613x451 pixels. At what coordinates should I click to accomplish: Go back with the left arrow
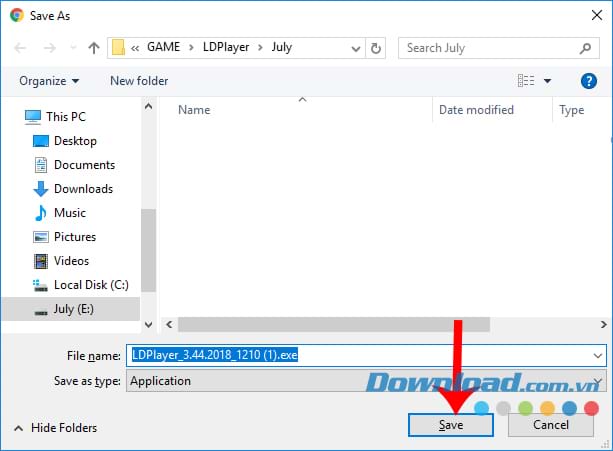pos(20,48)
